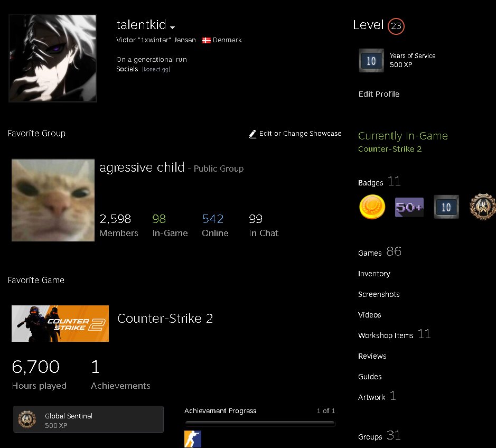
Task: Open the Videos link
Action: point(369,315)
